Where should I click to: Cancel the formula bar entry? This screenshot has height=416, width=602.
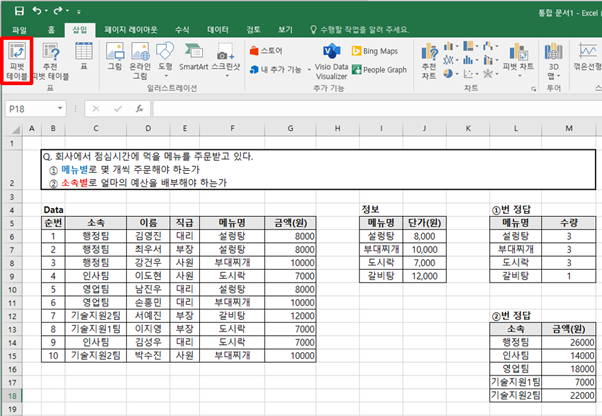[96, 109]
